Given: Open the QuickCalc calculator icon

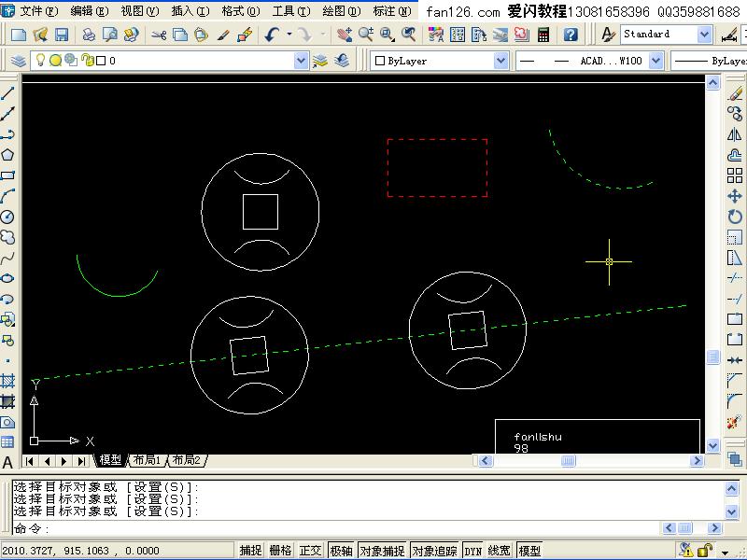Looking at the screenshot, I should (x=543, y=35).
